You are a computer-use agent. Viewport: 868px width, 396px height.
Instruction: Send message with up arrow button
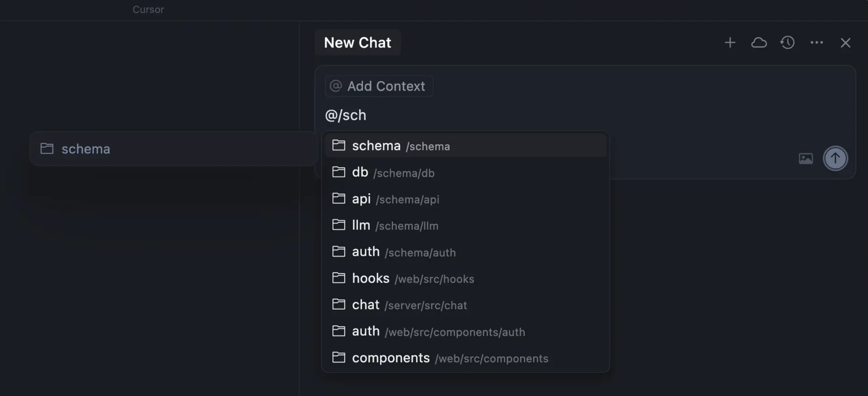(x=835, y=158)
